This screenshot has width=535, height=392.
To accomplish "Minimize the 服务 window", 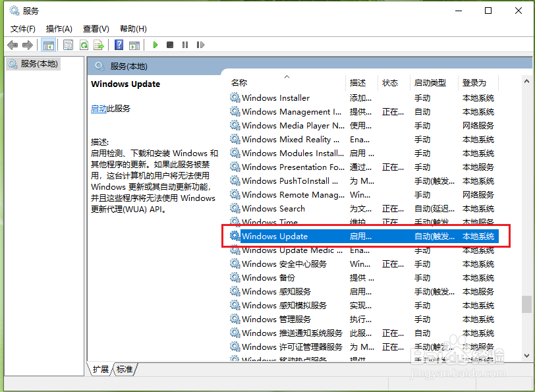I will point(459,11).
